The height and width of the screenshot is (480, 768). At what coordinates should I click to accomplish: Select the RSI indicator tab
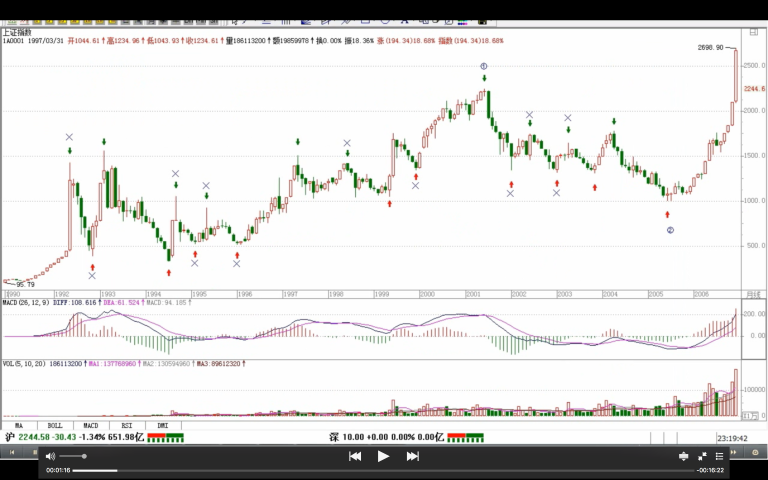coord(126,426)
